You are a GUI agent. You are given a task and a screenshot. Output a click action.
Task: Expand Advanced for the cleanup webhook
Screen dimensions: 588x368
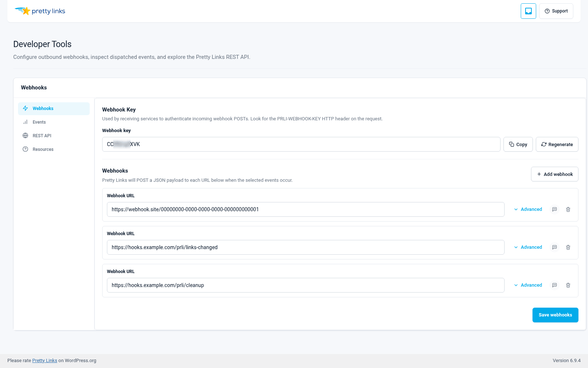coord(528,285)
